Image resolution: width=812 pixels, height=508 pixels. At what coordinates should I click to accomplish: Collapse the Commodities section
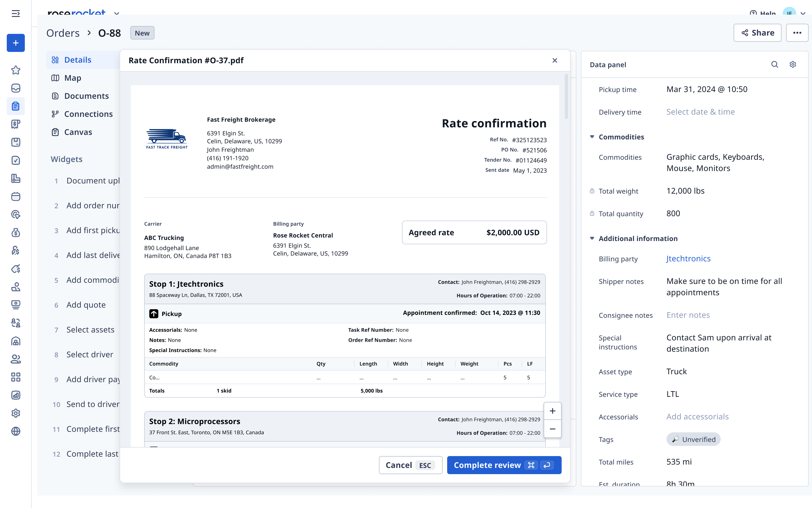592,137
